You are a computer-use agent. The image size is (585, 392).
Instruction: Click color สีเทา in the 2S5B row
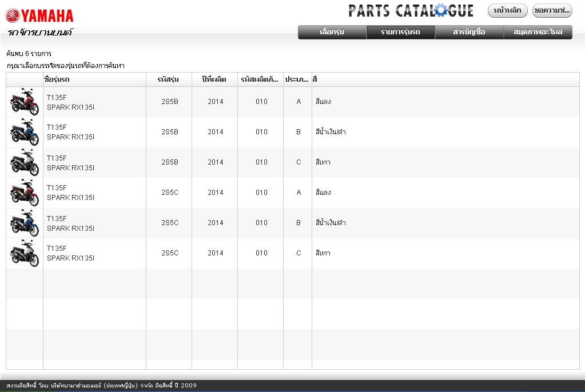pos(323,162)
